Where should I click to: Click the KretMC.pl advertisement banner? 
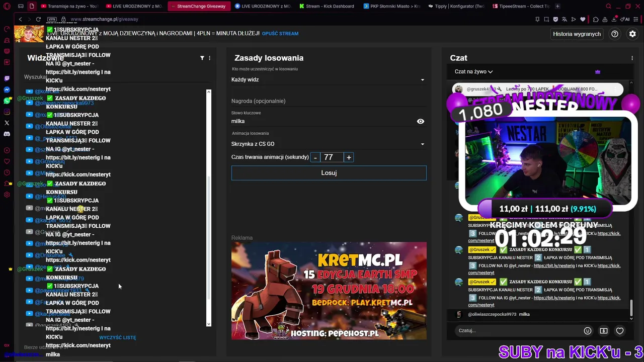pos(329,291)
